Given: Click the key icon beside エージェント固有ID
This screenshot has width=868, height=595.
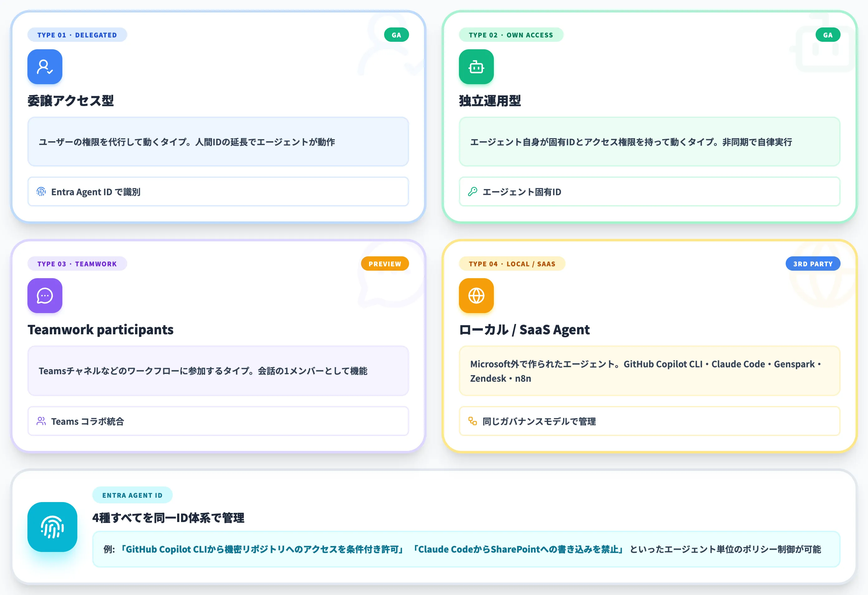Looking at the screenshot, I should pyautogui.click(x=472, y=191).
